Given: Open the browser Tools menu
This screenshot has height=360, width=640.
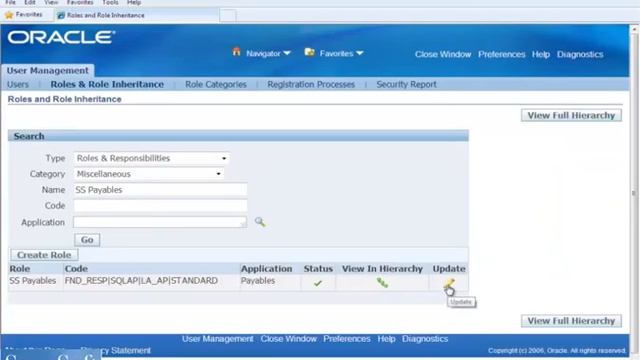Looking at the screenshot, I should click(x=110, y=2).
